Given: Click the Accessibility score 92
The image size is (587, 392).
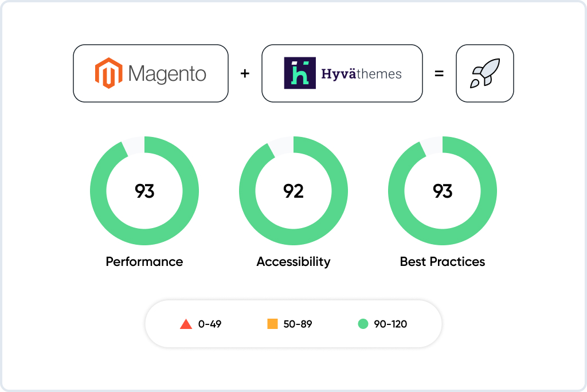Looking at the screenshot, I should (293, 191).
